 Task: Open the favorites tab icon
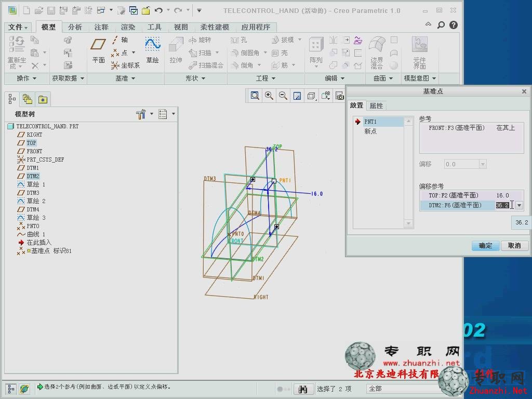pyautogui.click(x=43, y=99)
